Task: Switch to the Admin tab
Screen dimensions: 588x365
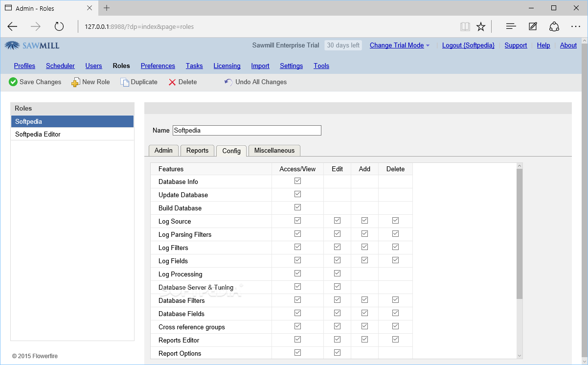Action: (163, 151)
